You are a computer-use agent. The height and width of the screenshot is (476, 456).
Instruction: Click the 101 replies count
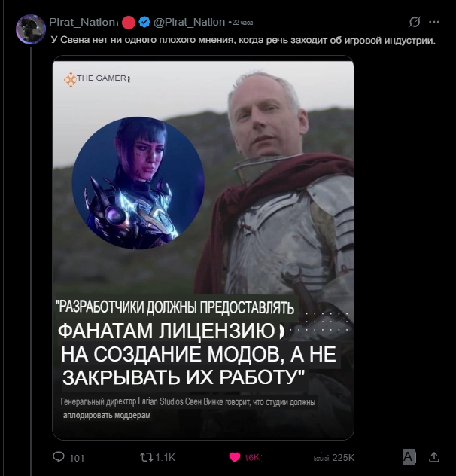77,458
